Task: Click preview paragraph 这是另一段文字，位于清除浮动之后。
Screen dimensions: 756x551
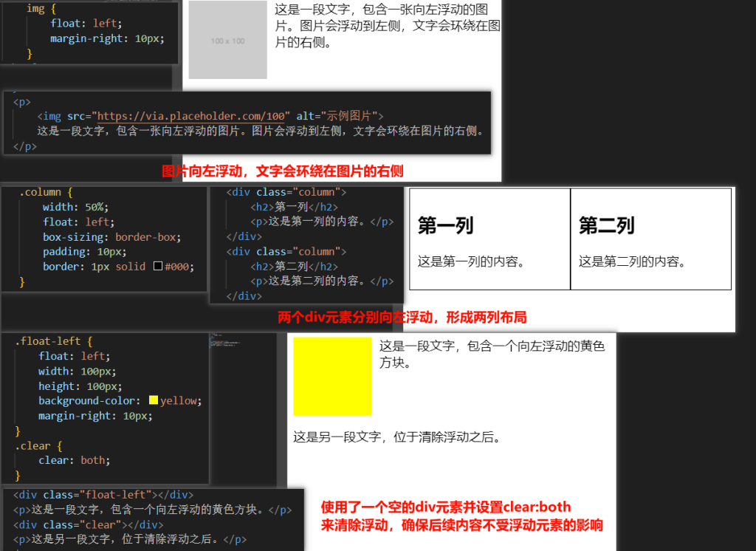Action: [397, 437]
